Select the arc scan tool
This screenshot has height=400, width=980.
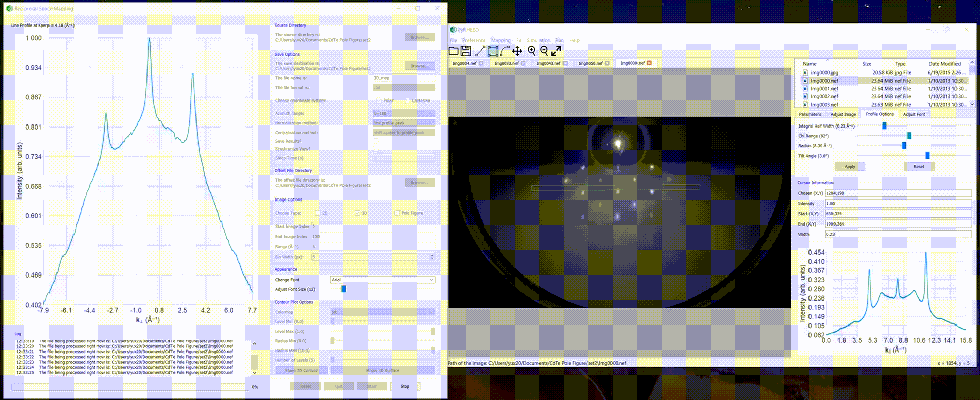click(x=505, y=51)
